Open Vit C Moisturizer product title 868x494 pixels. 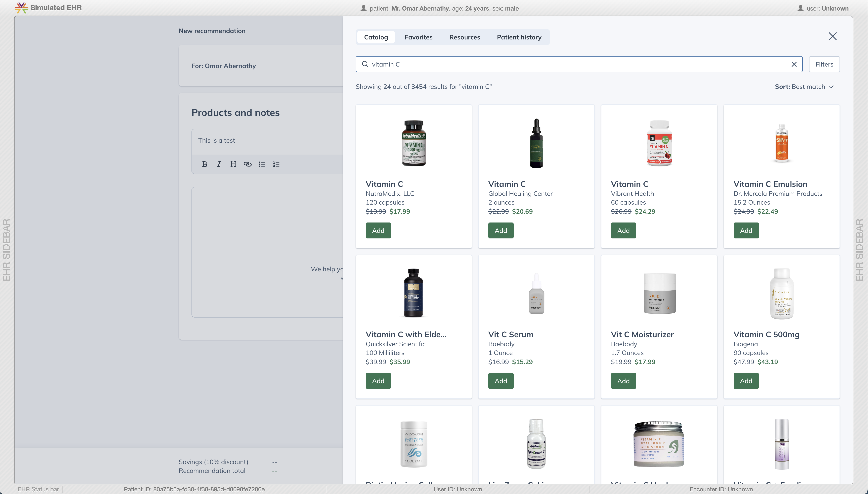[642, 334]
